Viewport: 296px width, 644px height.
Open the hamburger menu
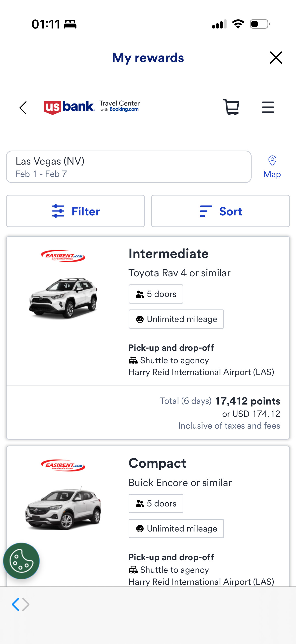268,108
